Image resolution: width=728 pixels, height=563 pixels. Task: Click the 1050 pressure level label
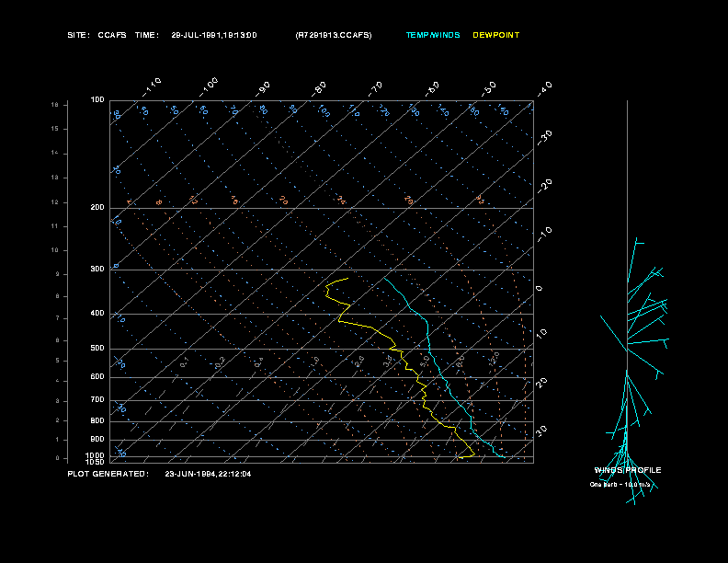(96, 462)
